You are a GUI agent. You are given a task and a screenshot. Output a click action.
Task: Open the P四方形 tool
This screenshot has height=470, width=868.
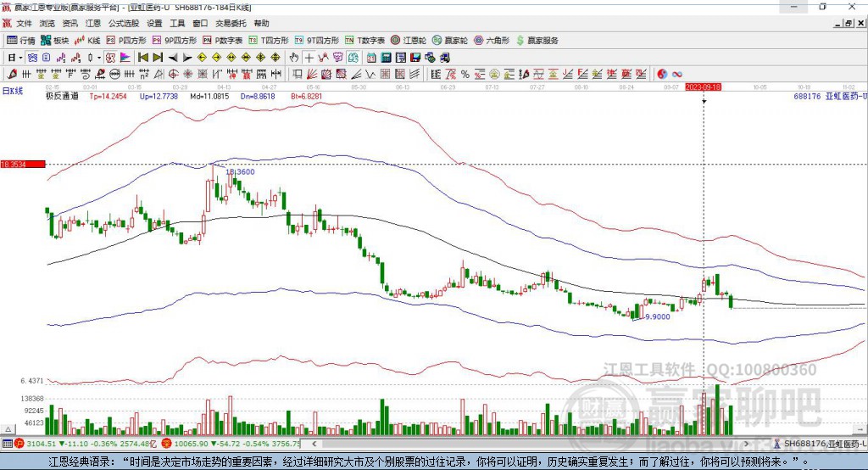(126, 41)
